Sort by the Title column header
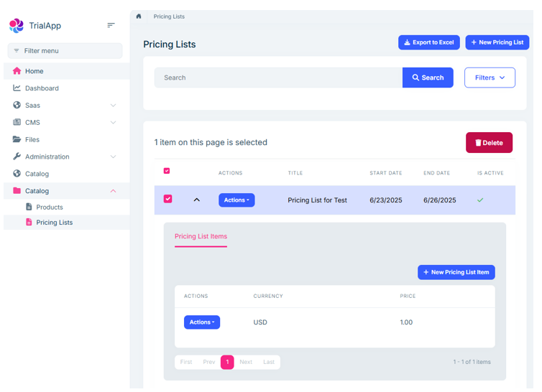 click(x=295, y=173)
